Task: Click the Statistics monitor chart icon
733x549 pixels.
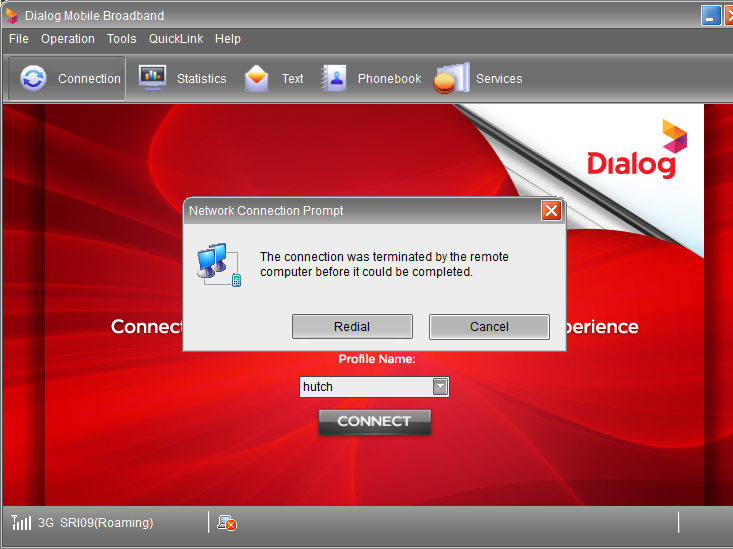Action: 152,78
